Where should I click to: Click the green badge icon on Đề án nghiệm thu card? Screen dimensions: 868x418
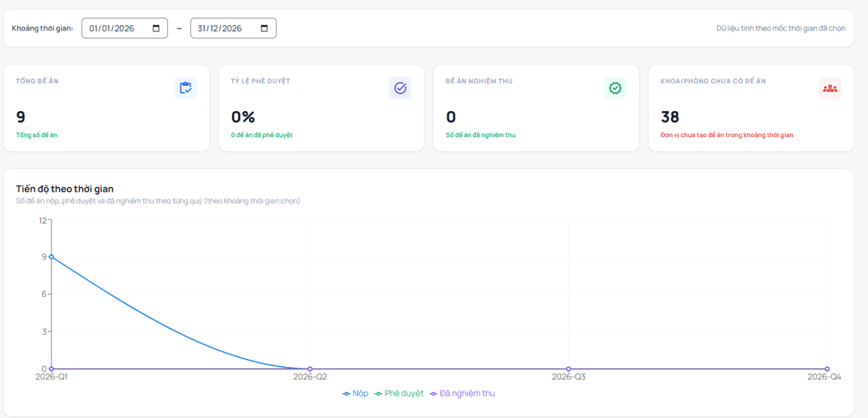[x=615, y=88]
